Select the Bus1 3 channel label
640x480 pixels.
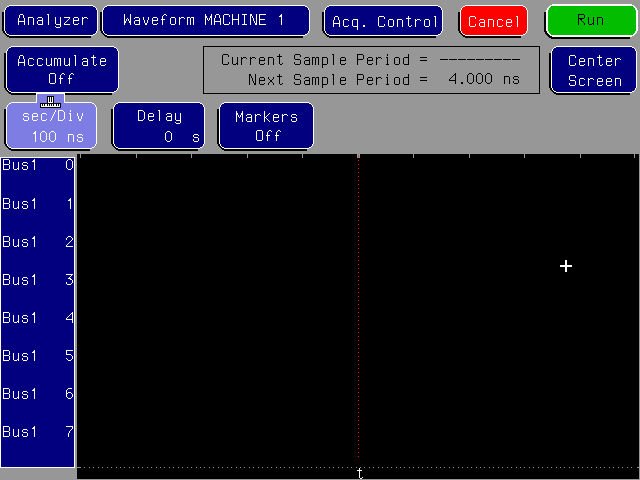point(38,280)
